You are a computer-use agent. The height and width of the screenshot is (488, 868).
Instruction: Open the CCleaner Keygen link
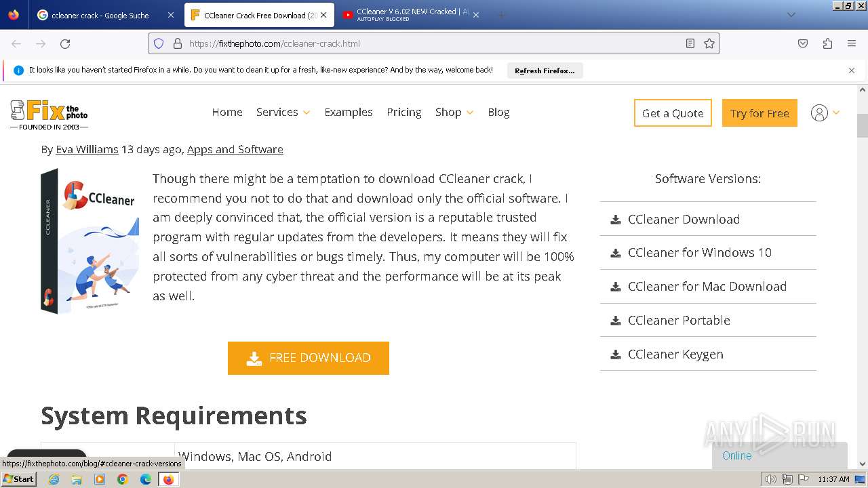[675, 354]
